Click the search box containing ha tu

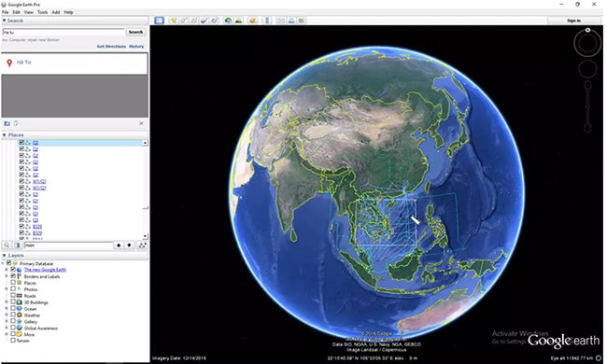64,32
